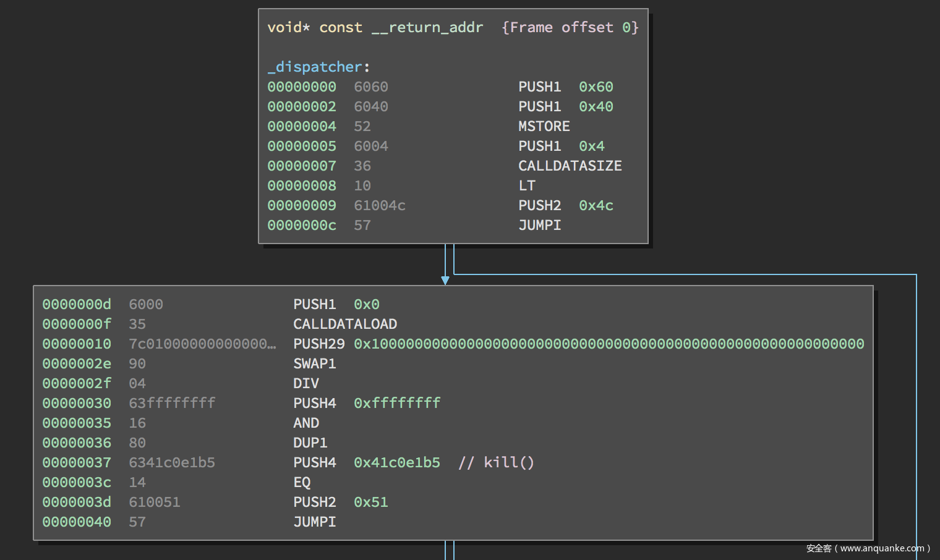The height and width of the screenshot is (560, 940).
Task: Click address 0000000d in second block
Action: coord(77,304)
